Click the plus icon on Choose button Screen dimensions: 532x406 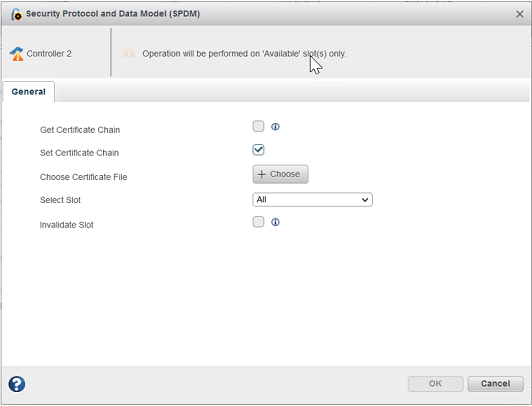click(x=262, y=174)
